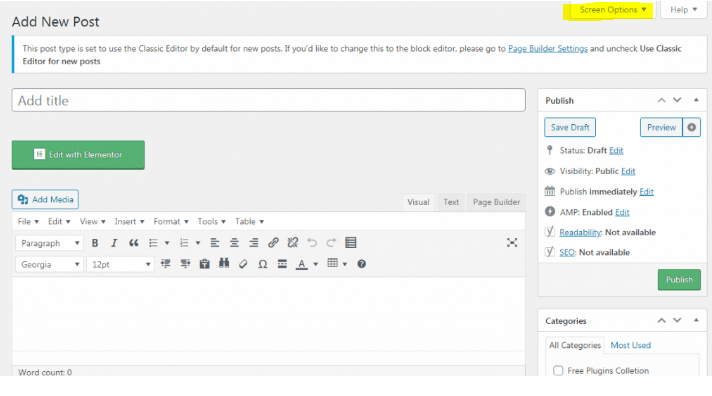Image resolution: width=712 pixels, height=396 pixels.
Task: Open the Insert menu
Action: (x=129, y=221)
